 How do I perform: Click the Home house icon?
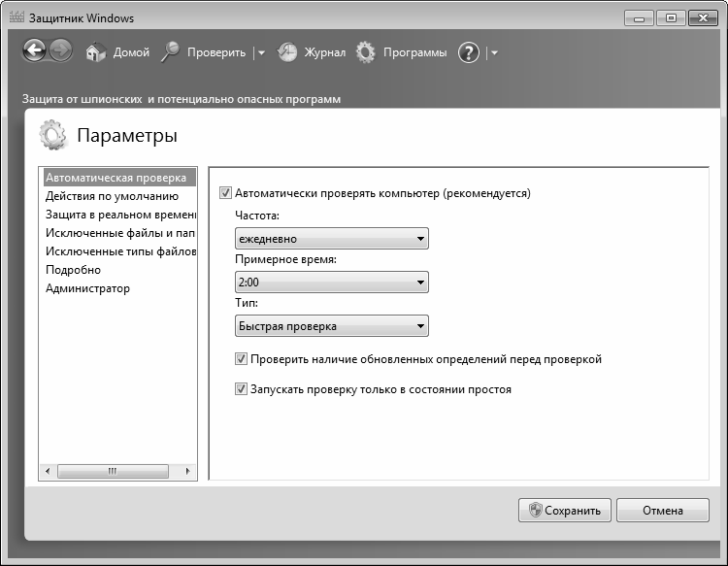click(x=95, y=53)
